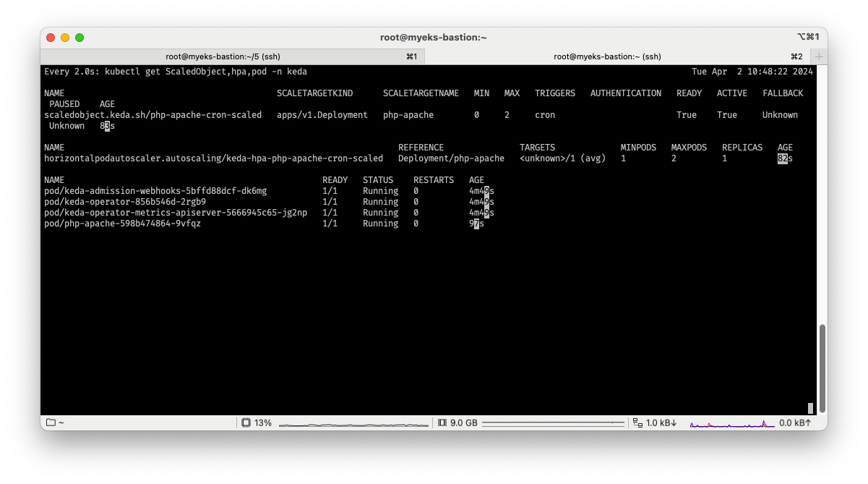Click the window title root@myeks-bastion:~
Screen dimensions: 868x484
click(x=433, y=37)
